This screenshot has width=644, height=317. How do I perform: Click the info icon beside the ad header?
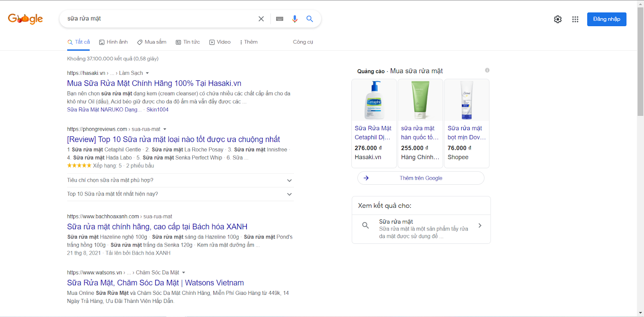click(487, 70)
